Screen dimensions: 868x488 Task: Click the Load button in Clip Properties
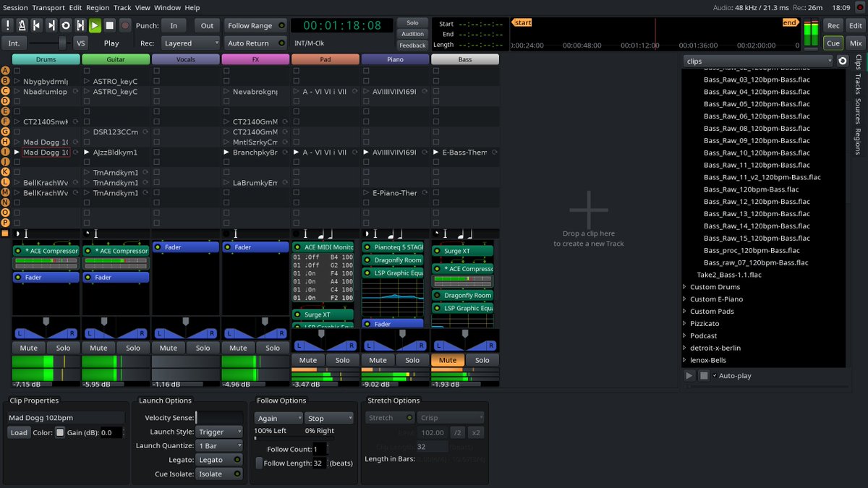tap(18, 432)
